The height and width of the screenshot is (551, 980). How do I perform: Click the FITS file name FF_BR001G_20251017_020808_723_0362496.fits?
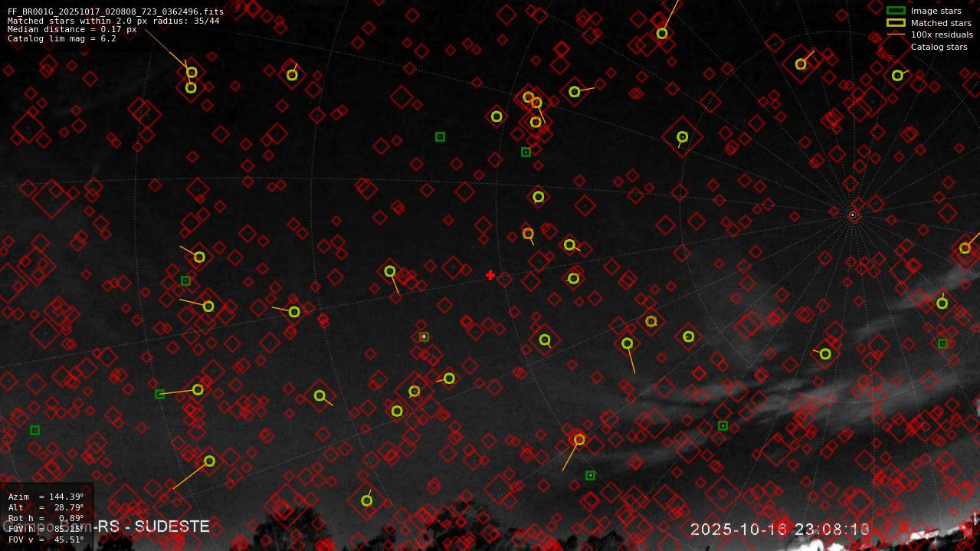116,12
